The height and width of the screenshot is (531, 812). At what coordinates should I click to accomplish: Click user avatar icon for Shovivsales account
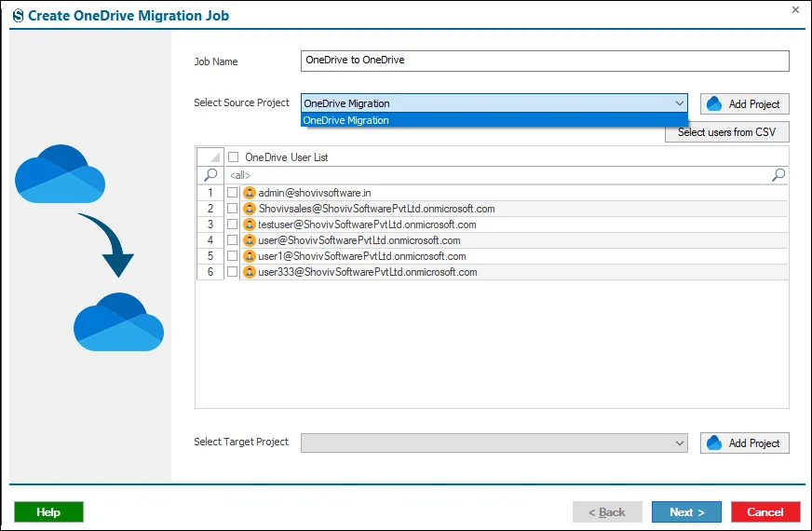click(250, 209)
